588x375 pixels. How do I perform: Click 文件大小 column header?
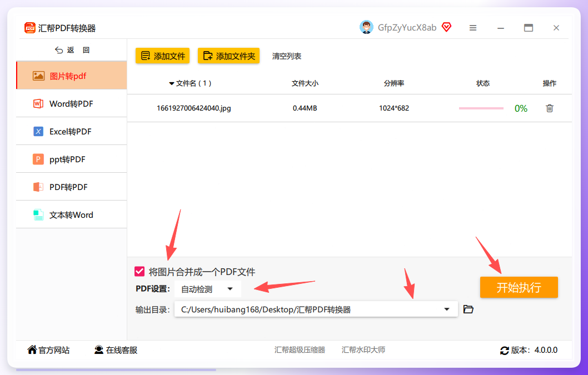(x=305, y=83)
